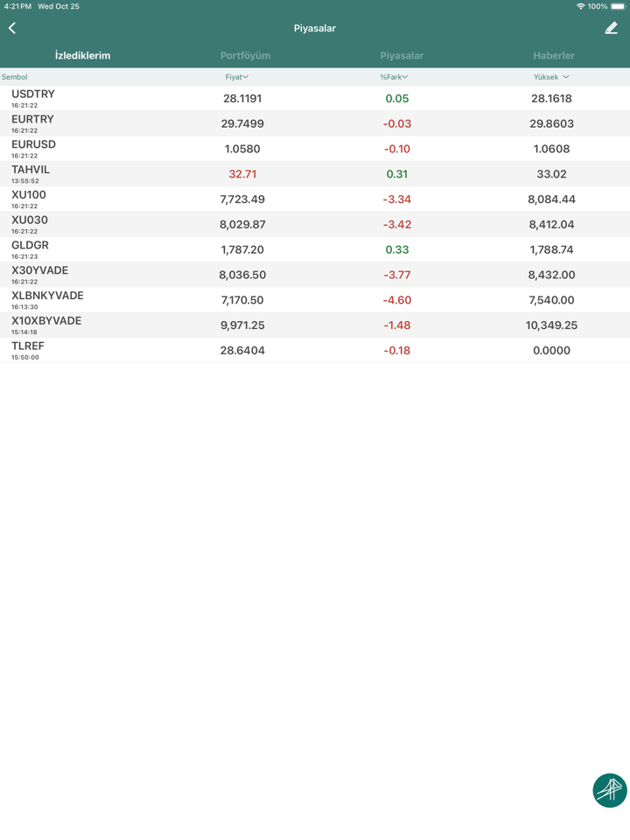The width and height of the screenshot is (630, 840).
Task: Open the Piyasalar tab
Action: pos(402,55)
